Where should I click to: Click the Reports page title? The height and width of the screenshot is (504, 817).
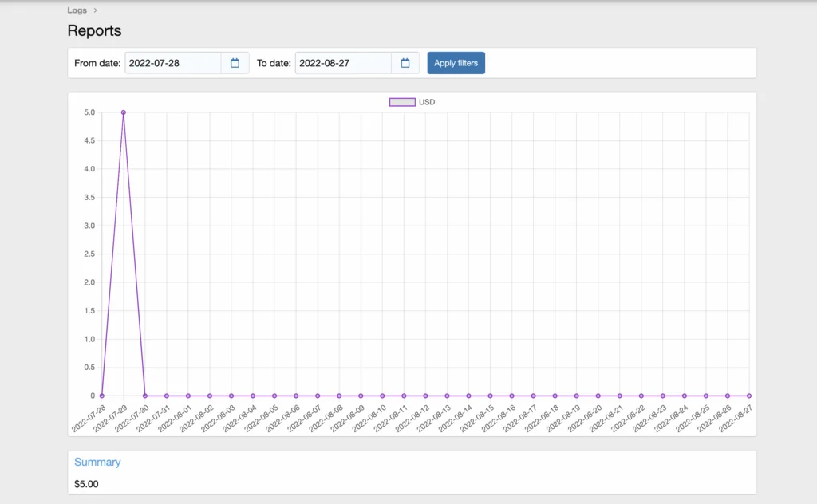94,31
